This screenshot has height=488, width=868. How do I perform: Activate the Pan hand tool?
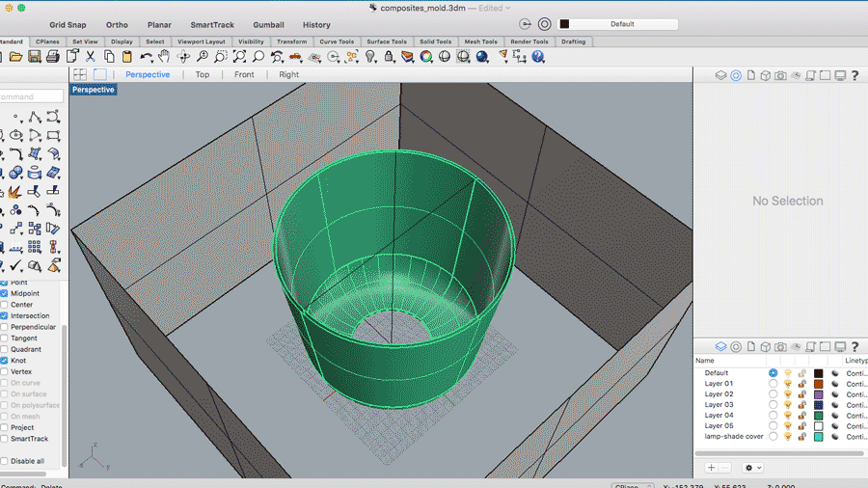164,57
